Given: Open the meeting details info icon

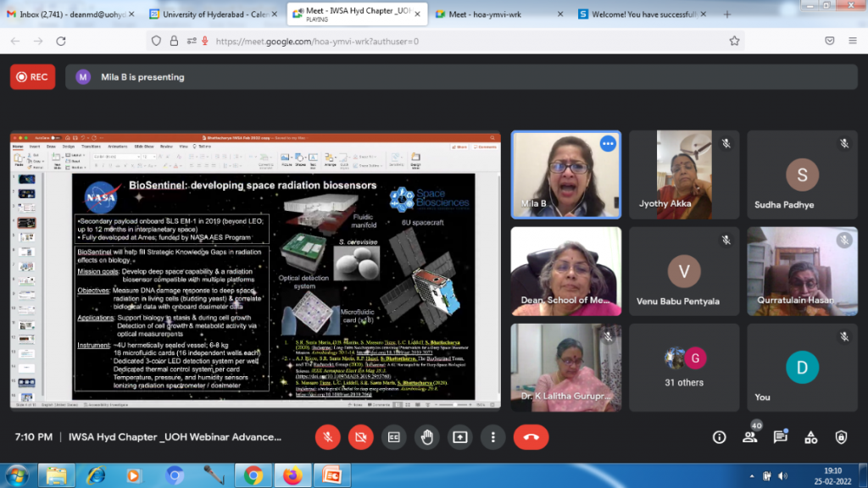Looking at the screenshot, I should coord(720,437).
